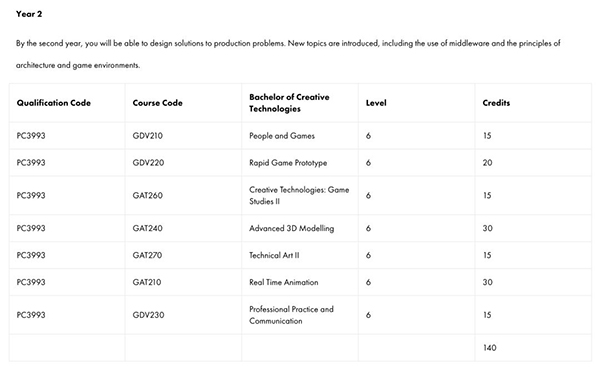Select the Course Code column header
The image size is (600, 371).
point(158,103)
